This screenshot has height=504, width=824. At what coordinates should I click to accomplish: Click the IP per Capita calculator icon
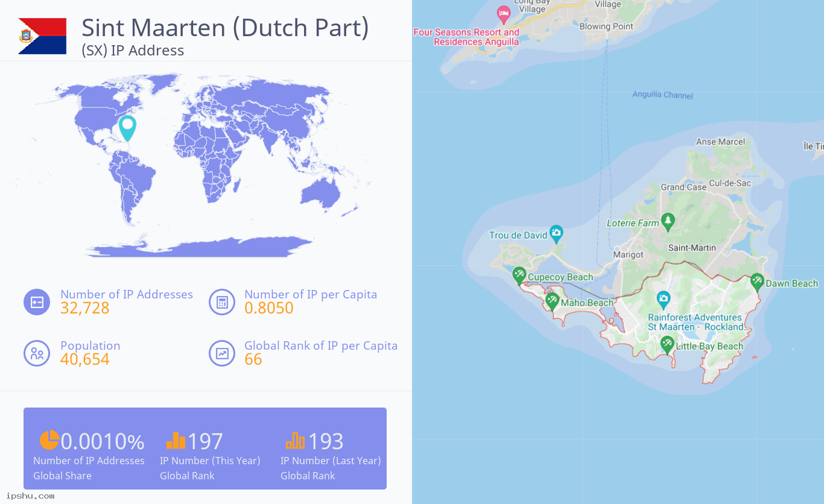click(x=221, y=302)
